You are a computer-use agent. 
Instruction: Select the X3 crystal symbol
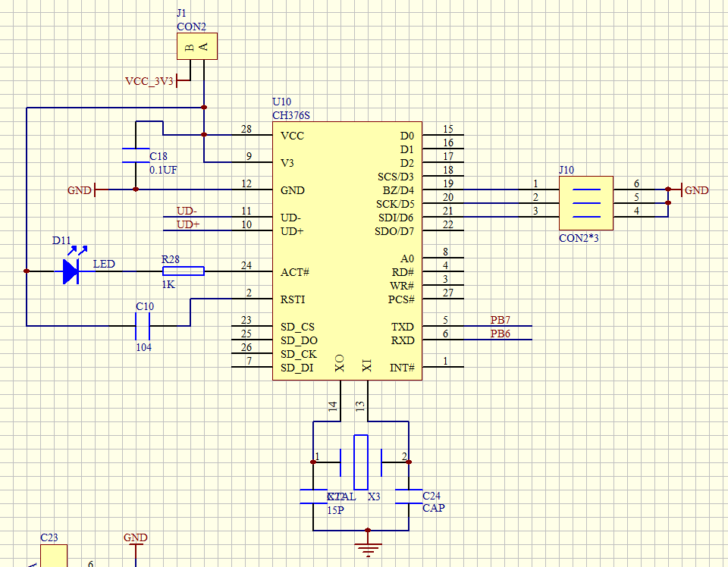tap(361, 462)
